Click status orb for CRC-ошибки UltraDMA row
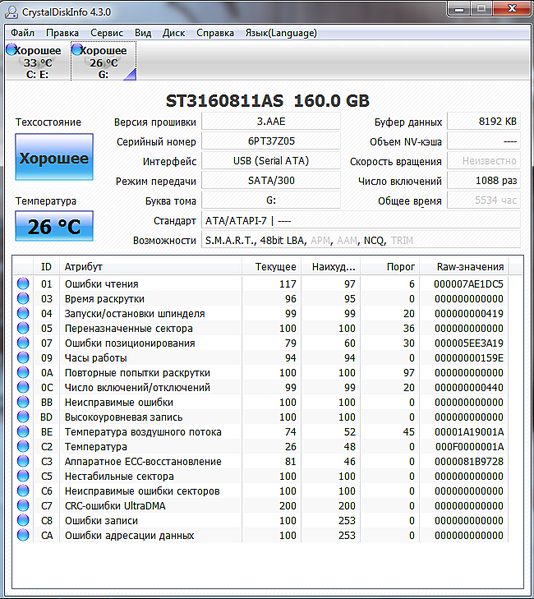Viewport: 534px width, 599px height. pos(23,506)
